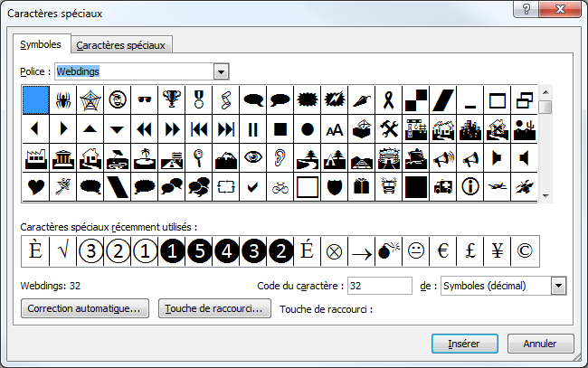Choose the magnifying glass symbol
The width and height of the screenshot is (588, 368).
199,157
